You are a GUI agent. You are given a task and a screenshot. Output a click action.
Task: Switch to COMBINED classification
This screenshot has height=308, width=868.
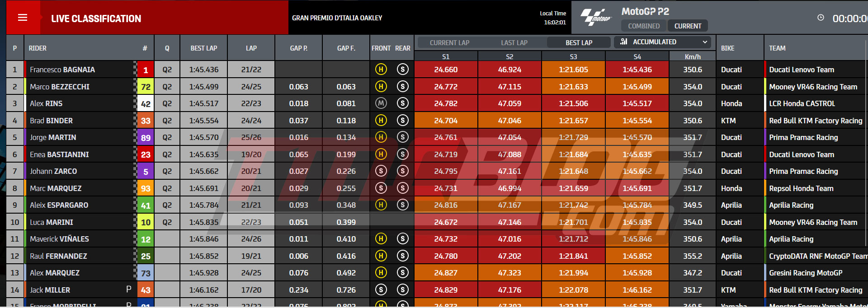point(644,26)
